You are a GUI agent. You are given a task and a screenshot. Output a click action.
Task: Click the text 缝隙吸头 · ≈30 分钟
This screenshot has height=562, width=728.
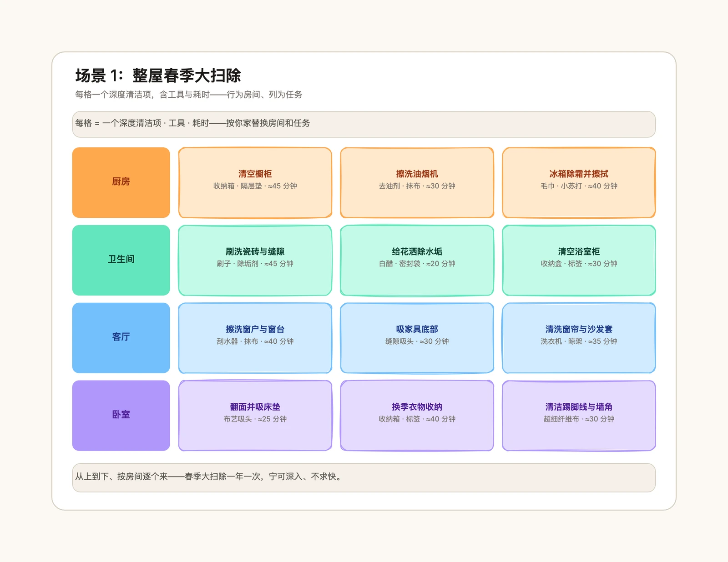pos(417,341)
